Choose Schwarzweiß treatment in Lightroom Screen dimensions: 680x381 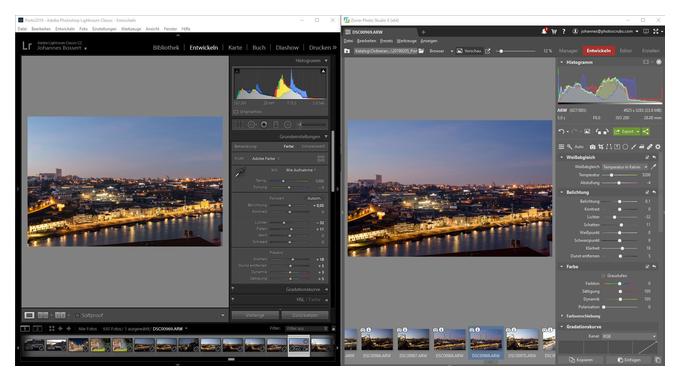[313, 147]
